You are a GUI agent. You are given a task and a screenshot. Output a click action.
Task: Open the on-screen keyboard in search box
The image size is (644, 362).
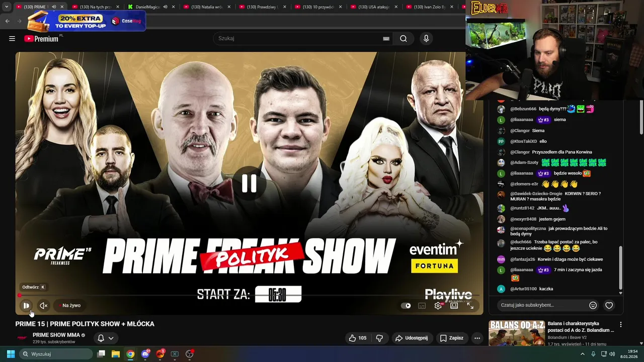click(x=386, y=39)
